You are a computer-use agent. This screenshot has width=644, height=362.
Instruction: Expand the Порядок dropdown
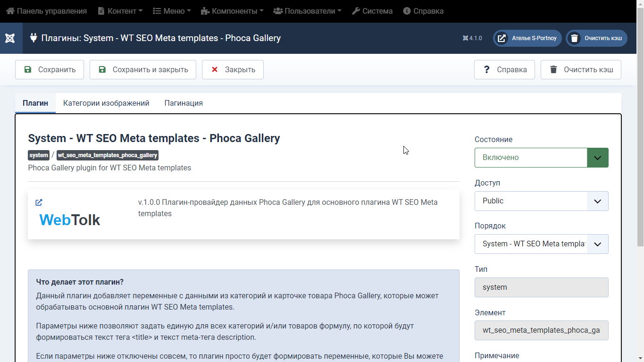click(541, 244)
